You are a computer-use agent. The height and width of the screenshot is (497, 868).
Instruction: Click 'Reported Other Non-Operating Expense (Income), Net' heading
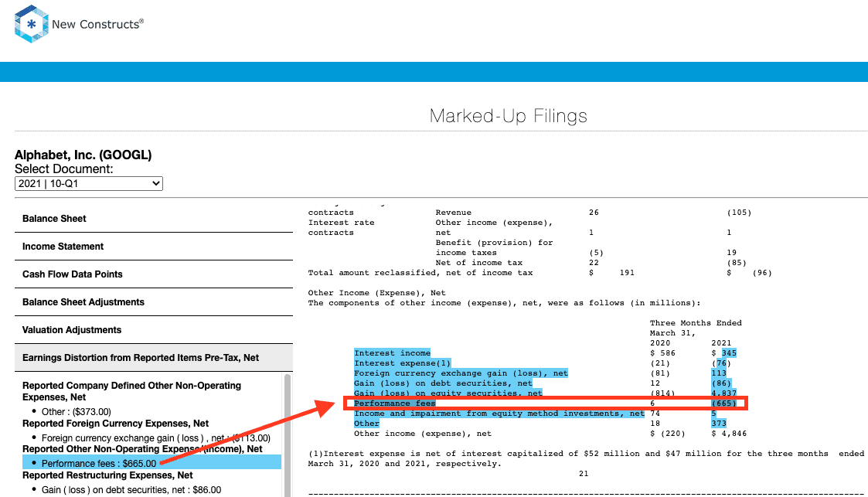point(142,449)
